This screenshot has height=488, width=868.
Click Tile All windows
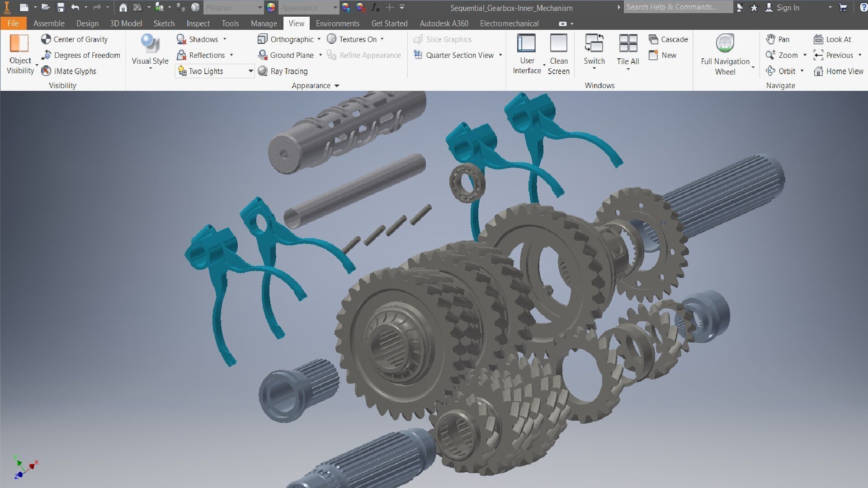click(628, 51)
